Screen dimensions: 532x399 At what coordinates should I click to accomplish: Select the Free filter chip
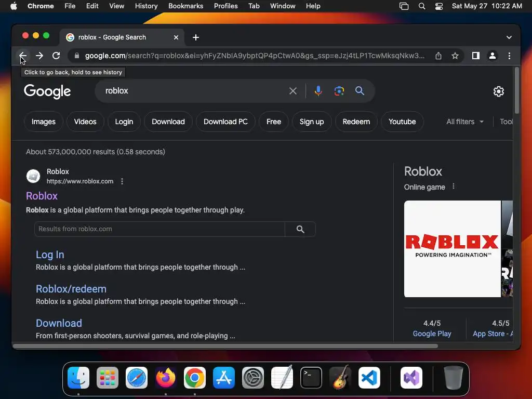click(x=274, y=122)
